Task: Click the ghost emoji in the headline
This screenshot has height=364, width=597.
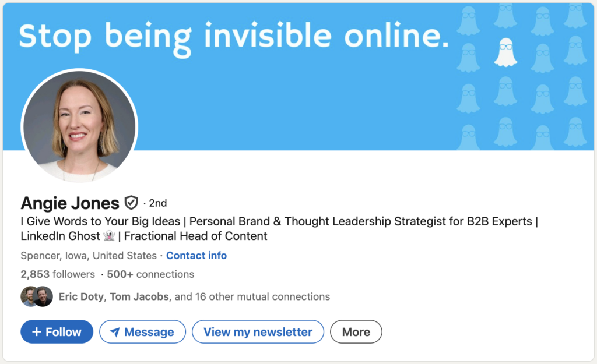Action: click(109, 236)
